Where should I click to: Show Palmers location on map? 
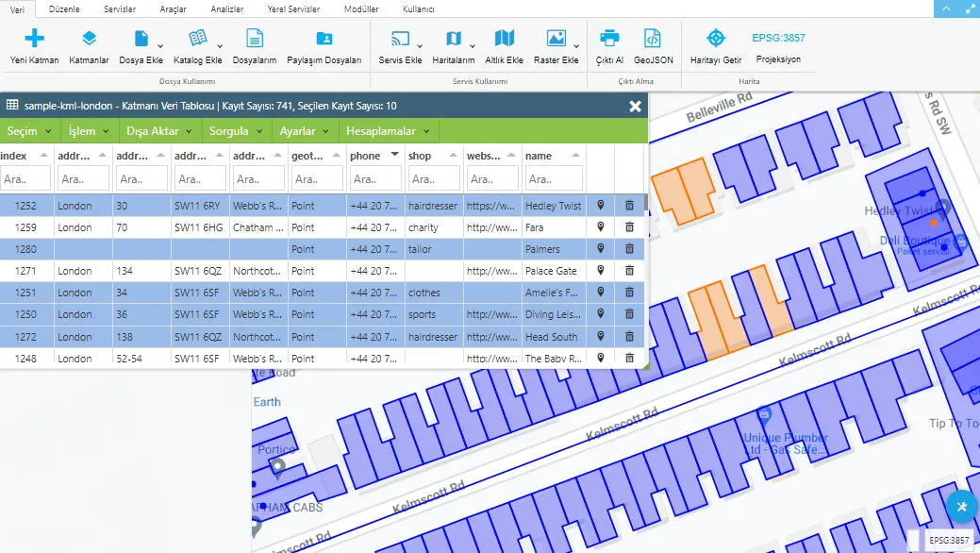coord(601,249)
